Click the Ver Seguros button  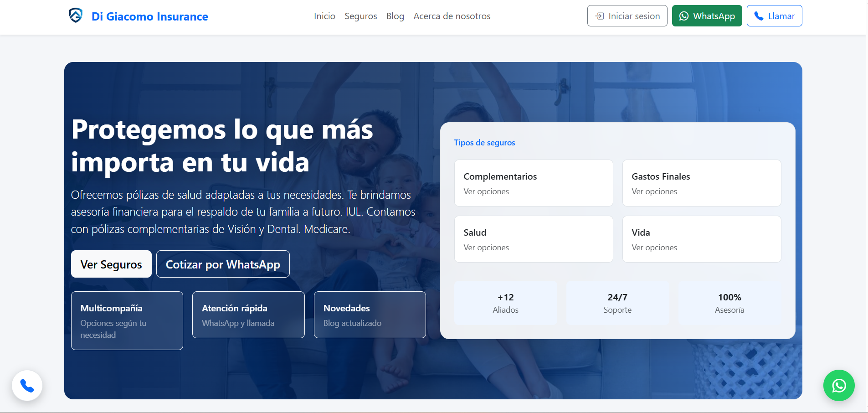[x=111, y=264]
